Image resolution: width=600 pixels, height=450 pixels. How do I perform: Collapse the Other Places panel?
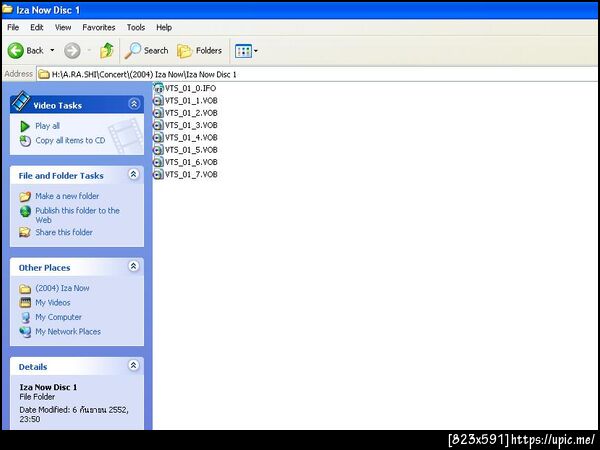click(x=133, y=266)
